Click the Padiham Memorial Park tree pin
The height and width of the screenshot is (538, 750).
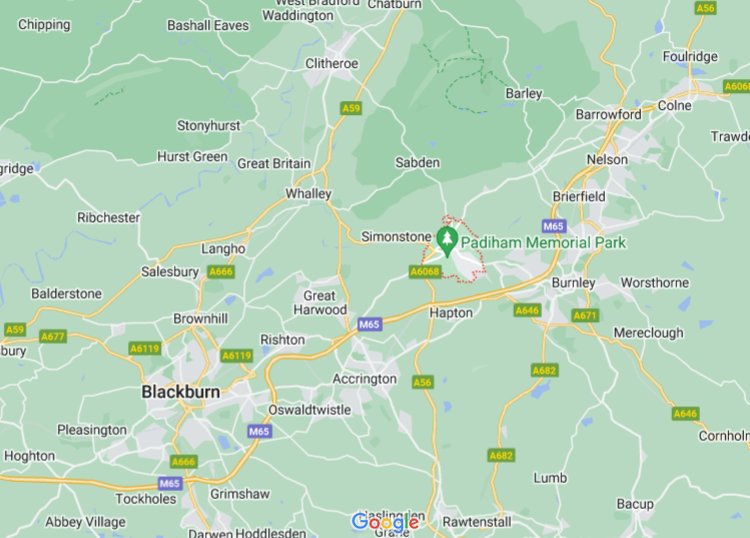click(447, 242)
